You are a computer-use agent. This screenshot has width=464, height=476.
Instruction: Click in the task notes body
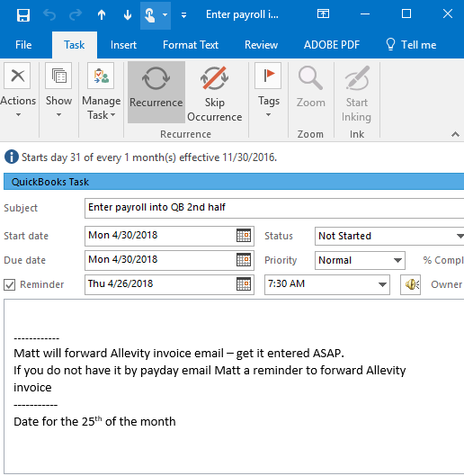[234, 385]
